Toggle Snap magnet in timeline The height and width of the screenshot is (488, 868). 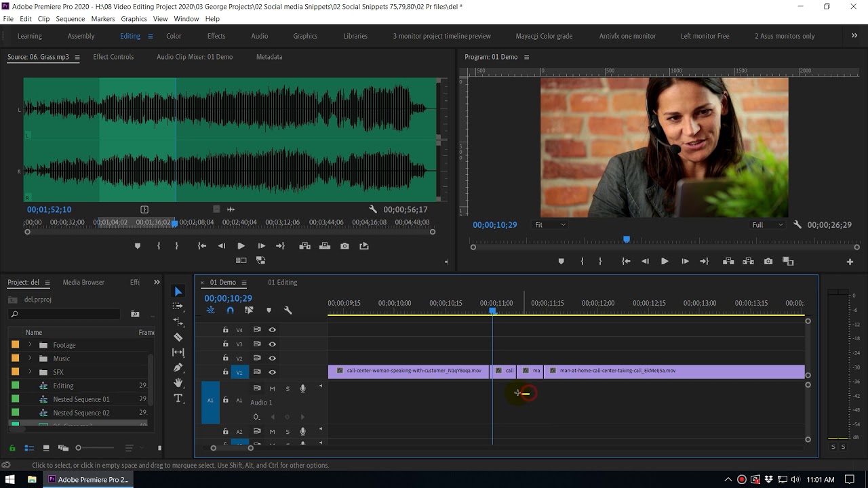pyautogui.click(x=230, y=310)
